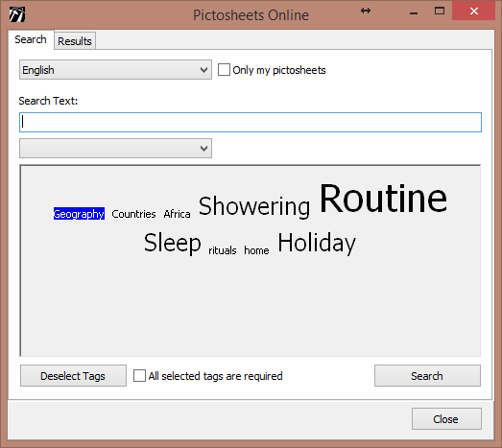The height and width of the screenshot is (448, 502).
Task: Open the English language dropdown
Action: tap(115, 70)
